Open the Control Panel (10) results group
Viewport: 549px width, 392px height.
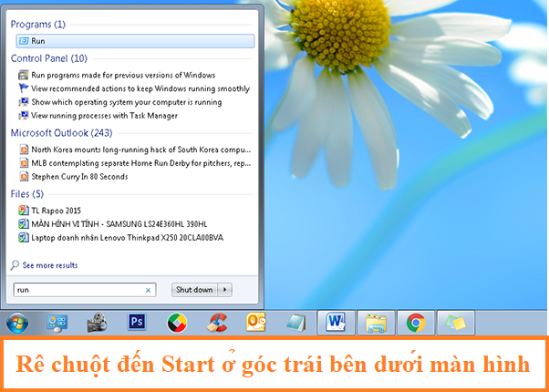(48, 58)
